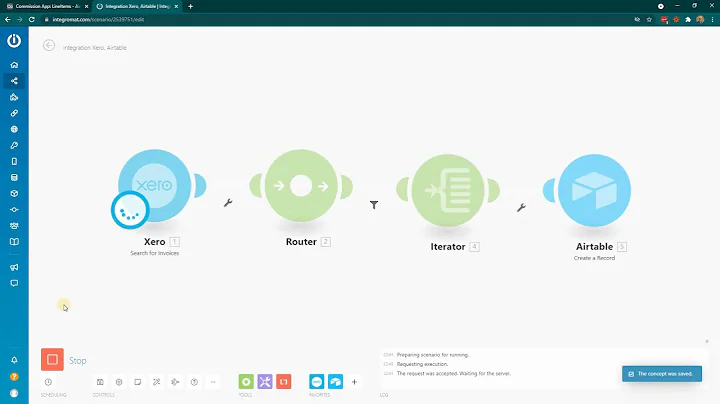Reload the page in the browser
Screen dimensions: 720x404
tap(32, 20)
